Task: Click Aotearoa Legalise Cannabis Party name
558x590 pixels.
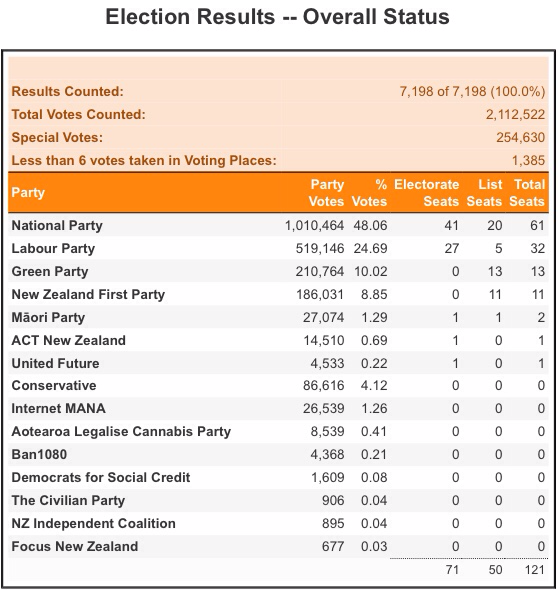Action: click(121, 431)
